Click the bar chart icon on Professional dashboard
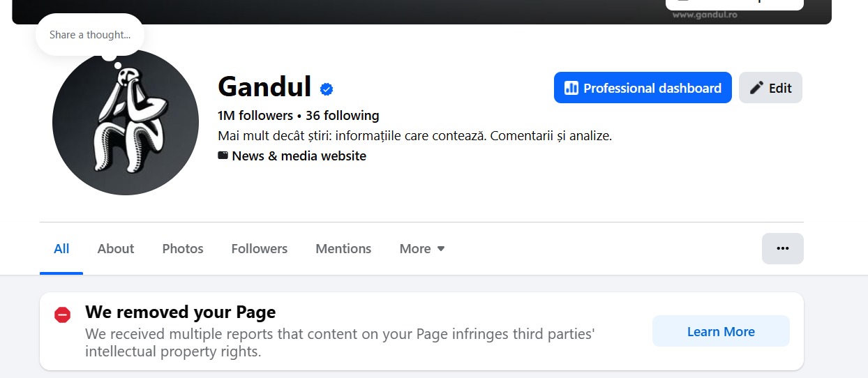Screen dimensions: 868x378 [571, 88]
